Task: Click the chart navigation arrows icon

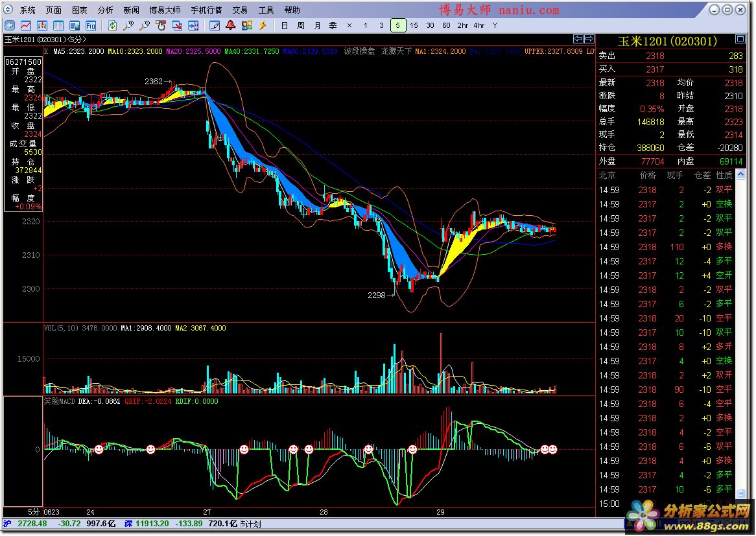Action: [584, 39]
